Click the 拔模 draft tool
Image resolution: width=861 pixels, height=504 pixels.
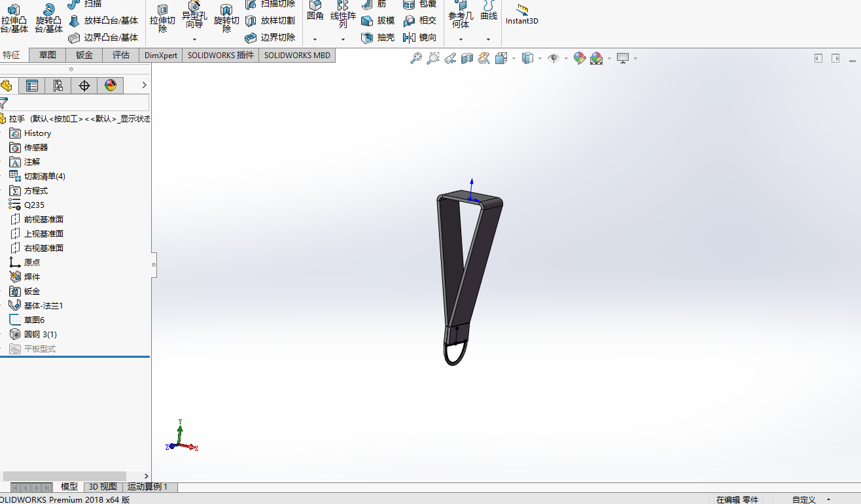click(x=378, y=21)
